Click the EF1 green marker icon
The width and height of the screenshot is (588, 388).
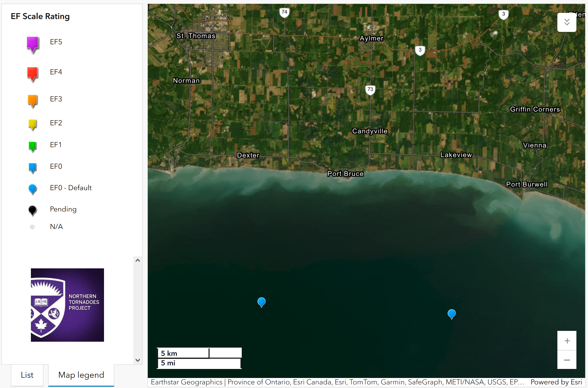point(32,146)
